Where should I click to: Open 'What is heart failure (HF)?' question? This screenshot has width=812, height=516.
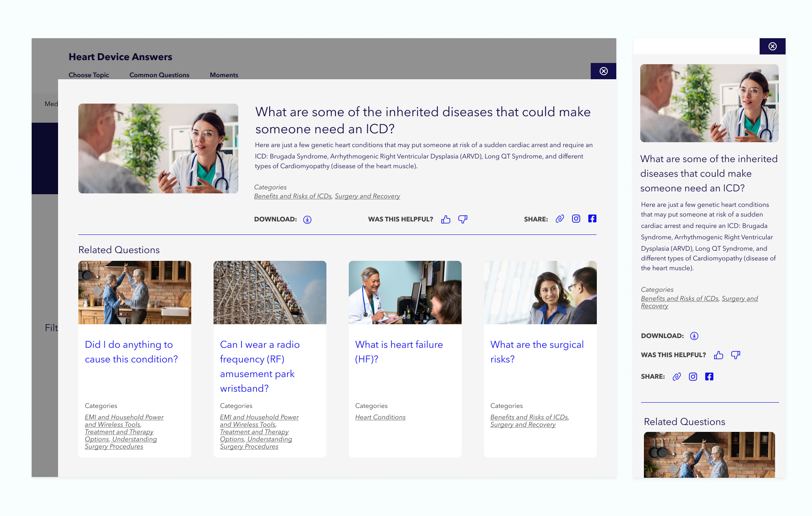[x=399, y=351]
